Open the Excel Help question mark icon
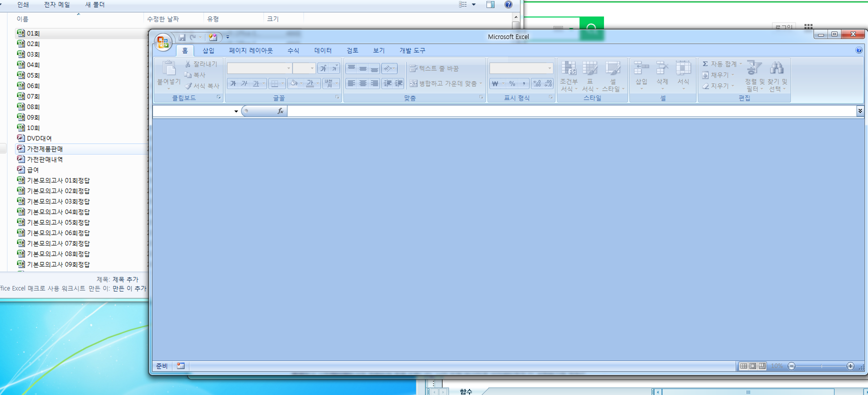 pos(858,50)
